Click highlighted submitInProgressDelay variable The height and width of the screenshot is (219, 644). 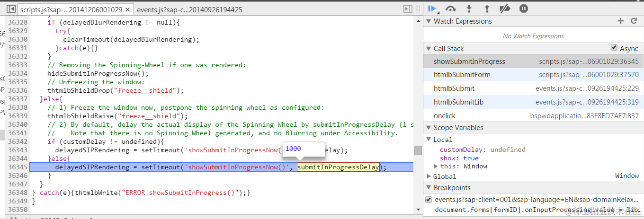click(338, 167)
